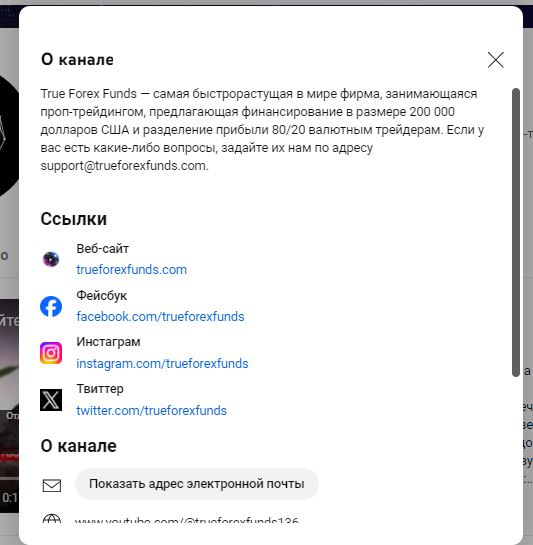
Task: Click the "Твиттер" link label
Action: coord(100,389)
